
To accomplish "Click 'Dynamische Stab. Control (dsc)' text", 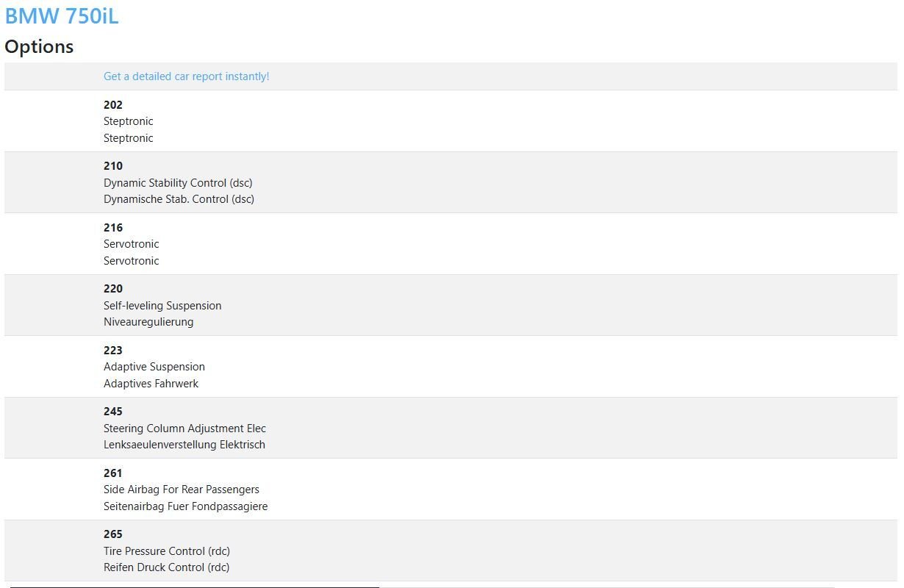I will pos(179,199).
